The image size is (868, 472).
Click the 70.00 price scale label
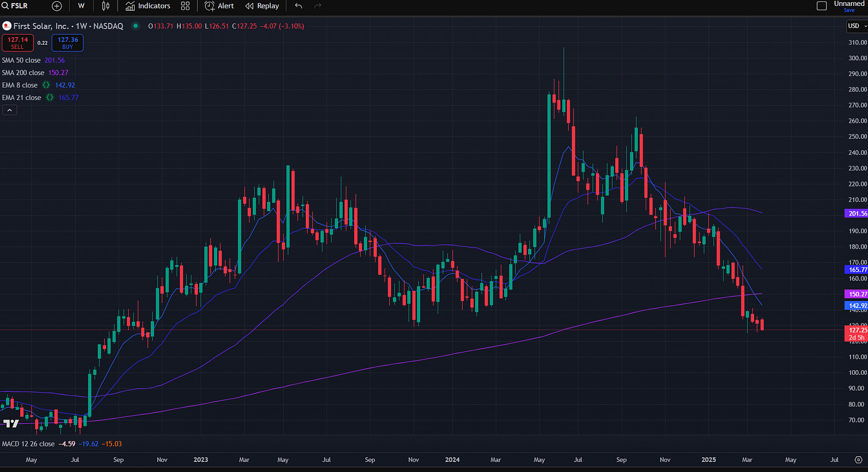click(858, 420)
